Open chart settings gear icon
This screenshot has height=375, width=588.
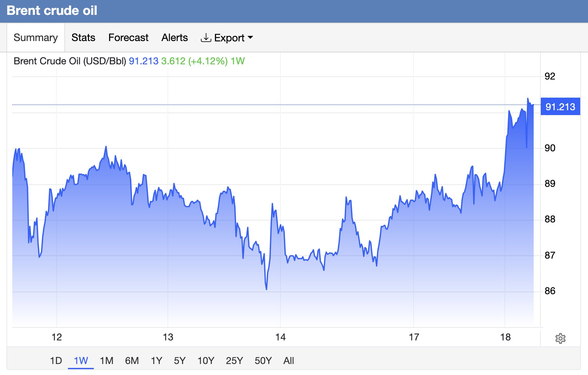tap(560, 338)
